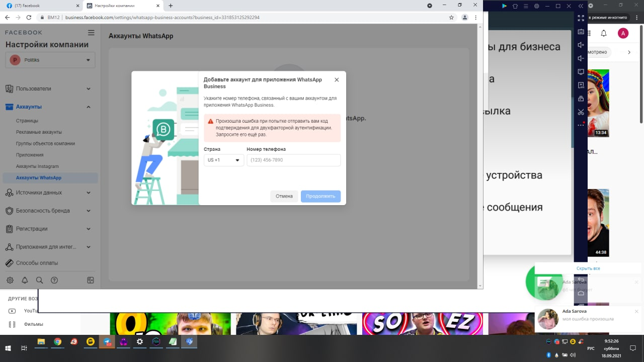This screenshot has height=362, width=644.
Task: Open the country code dropdown US +1
Action: click(x=224, y=160)
